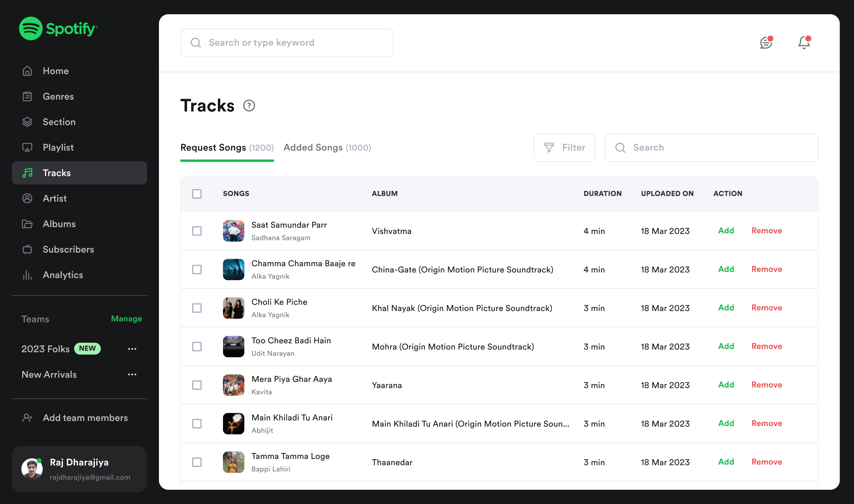This screenshot has width=854, height=504.
Task: Add the Mera Piya Ghar Aaya song
Action: pyautogui.click(x=726, y=385)
